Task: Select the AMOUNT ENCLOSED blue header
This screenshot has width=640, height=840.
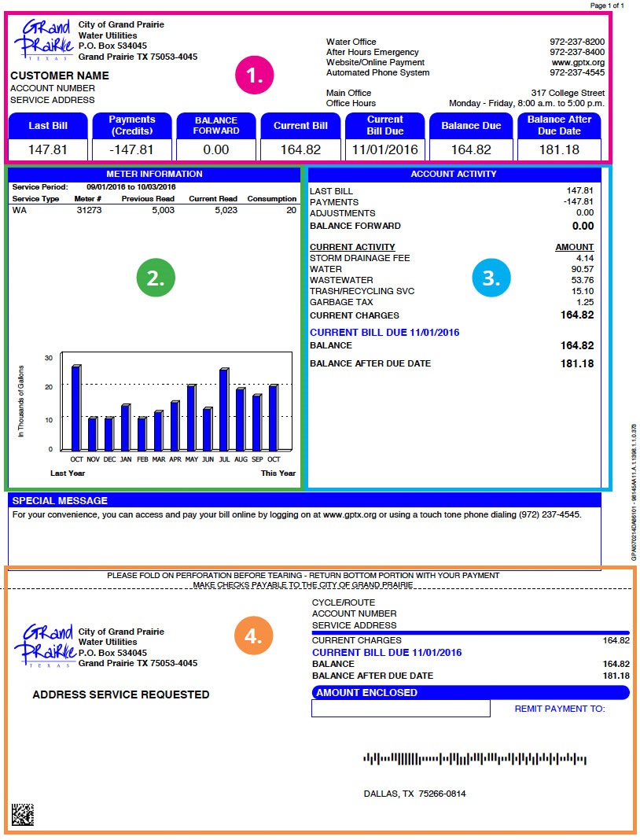Action: [x=470, y=693]
